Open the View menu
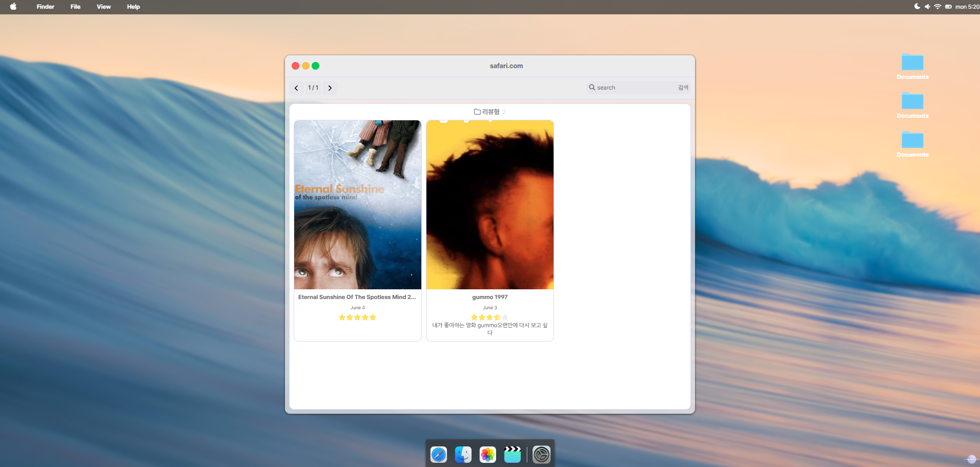 click(104, 7)
